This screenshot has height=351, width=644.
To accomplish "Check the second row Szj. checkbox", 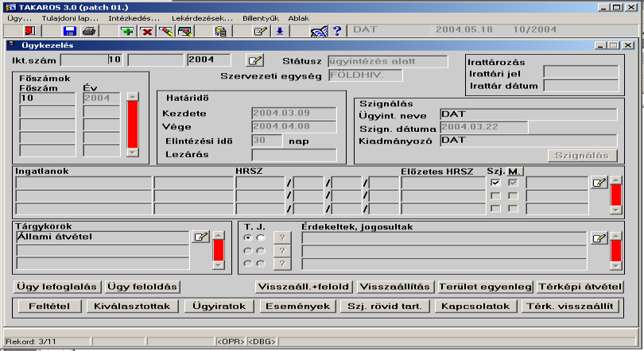I will [496, 196].
